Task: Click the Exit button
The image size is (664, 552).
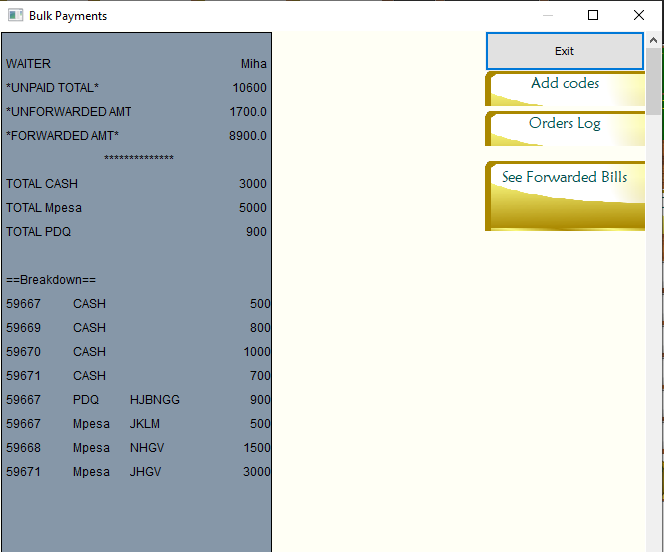Action: tap(564, 51)
